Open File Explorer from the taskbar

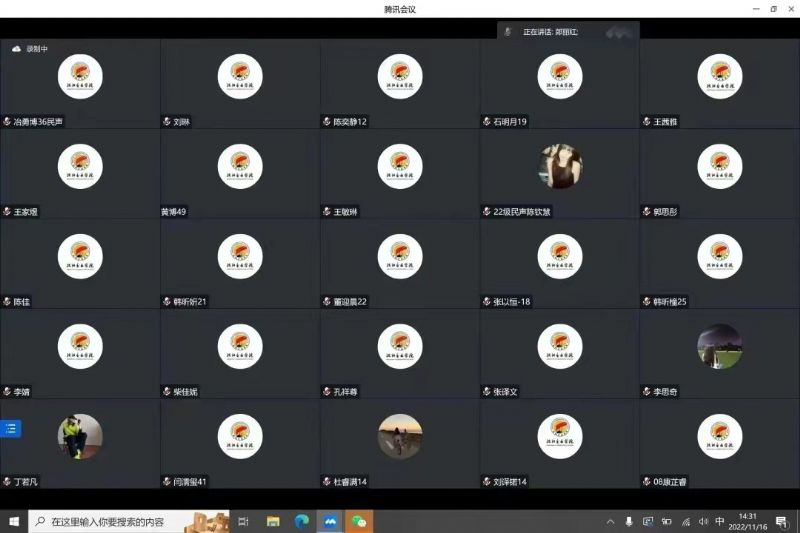273,522
